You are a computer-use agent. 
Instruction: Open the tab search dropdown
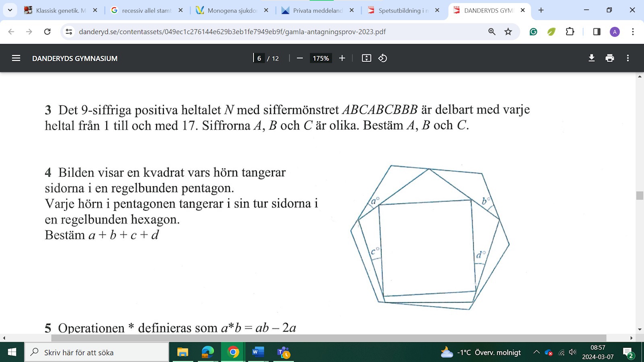tap(10, 10)
